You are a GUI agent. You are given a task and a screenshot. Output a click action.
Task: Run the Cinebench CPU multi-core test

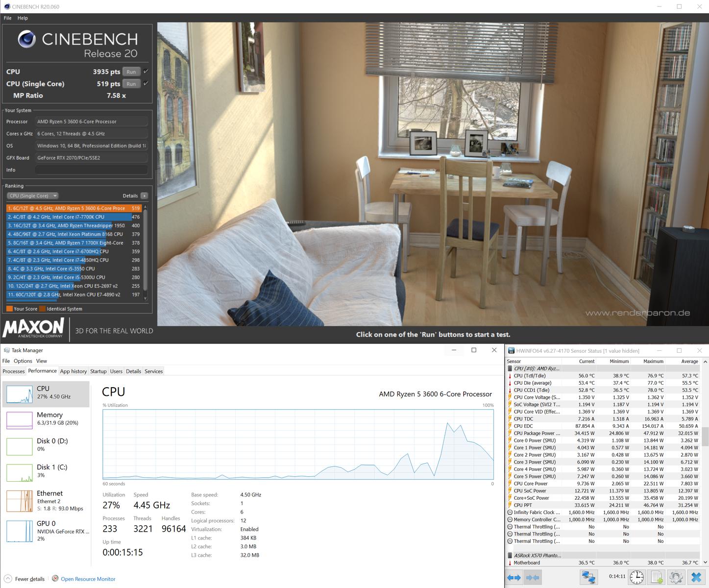[x=131, y=72]
